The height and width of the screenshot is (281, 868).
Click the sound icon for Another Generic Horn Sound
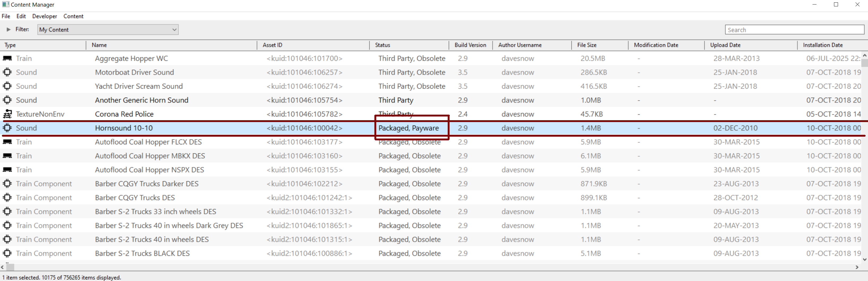pyautogui.click(x=7, y=100)
